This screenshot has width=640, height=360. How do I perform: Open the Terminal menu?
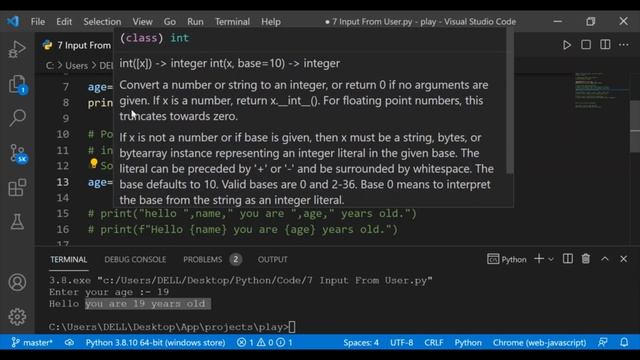[x=232, y=22]
